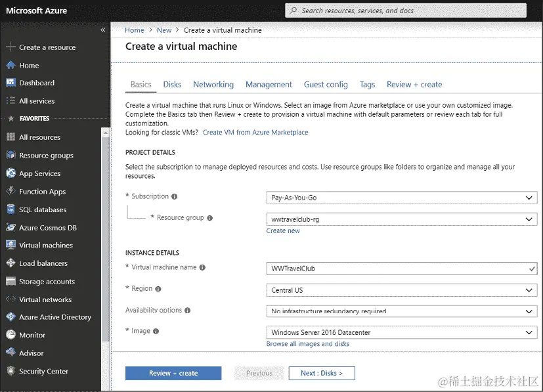Click the Storage accounts icon

(x=11, y=281)
